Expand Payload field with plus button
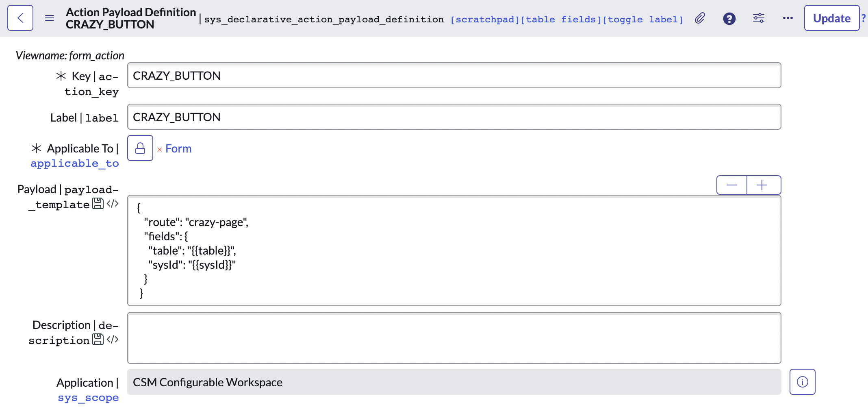The image size is (868, 418). tap(762, 185)
